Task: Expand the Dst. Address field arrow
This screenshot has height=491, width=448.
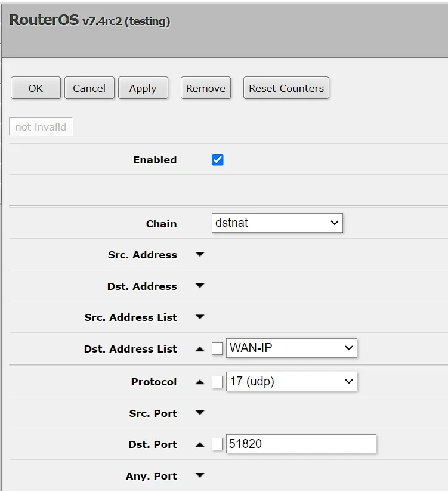Action: pyautogui.click(x=200, y=286)
